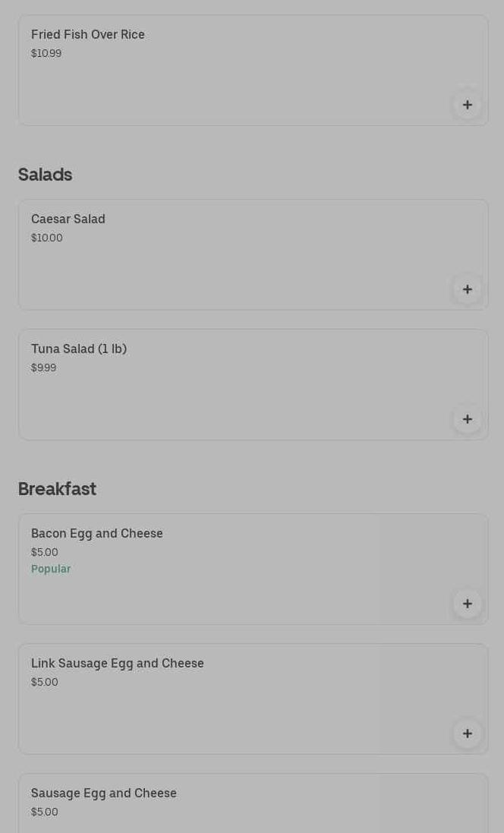Add Caesar Salad using plus icon
The width and height of the screenshot is (504, 833).
pyautogui.click(x=468, y=289)
